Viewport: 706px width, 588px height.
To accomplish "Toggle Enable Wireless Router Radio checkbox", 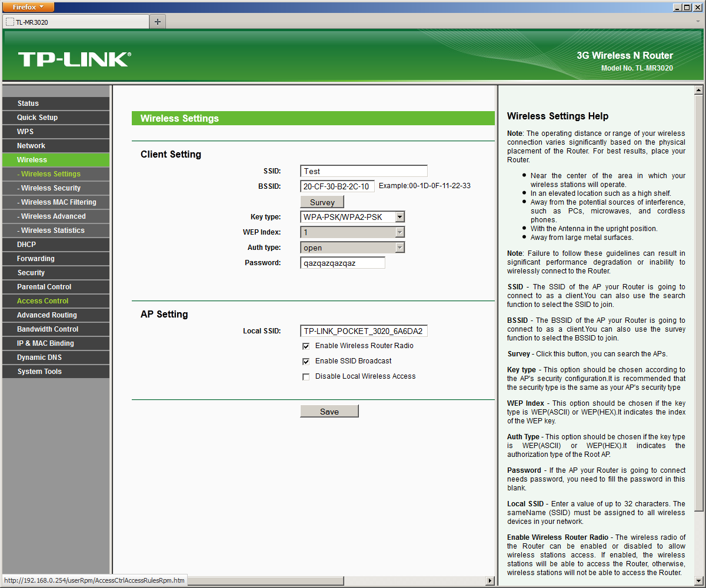I will [306, 346].
